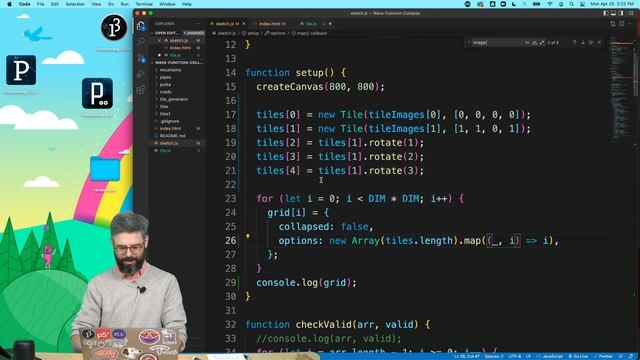Expand the pipes folder
Viewport: 640px width, 360px height.
(x=165, y=77)
